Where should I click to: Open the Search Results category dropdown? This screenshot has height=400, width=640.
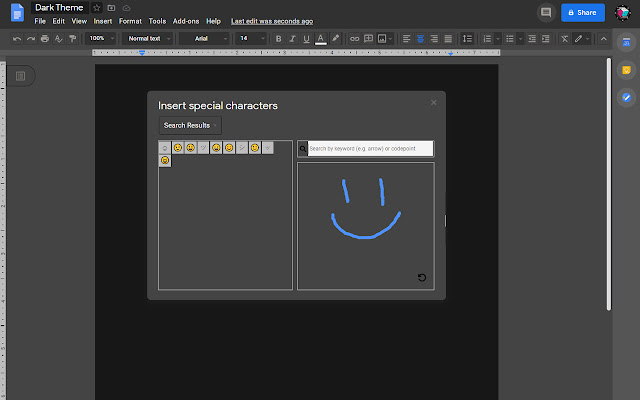tap(189, 125)
